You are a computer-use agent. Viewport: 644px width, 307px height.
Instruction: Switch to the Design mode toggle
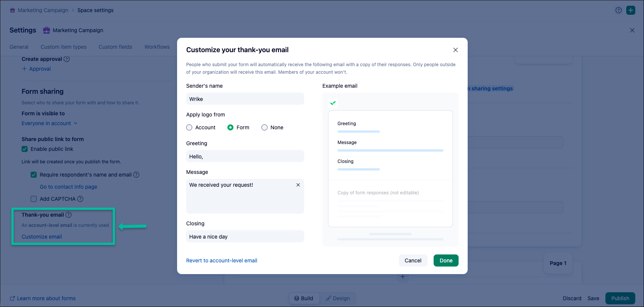tap(338, 298)
